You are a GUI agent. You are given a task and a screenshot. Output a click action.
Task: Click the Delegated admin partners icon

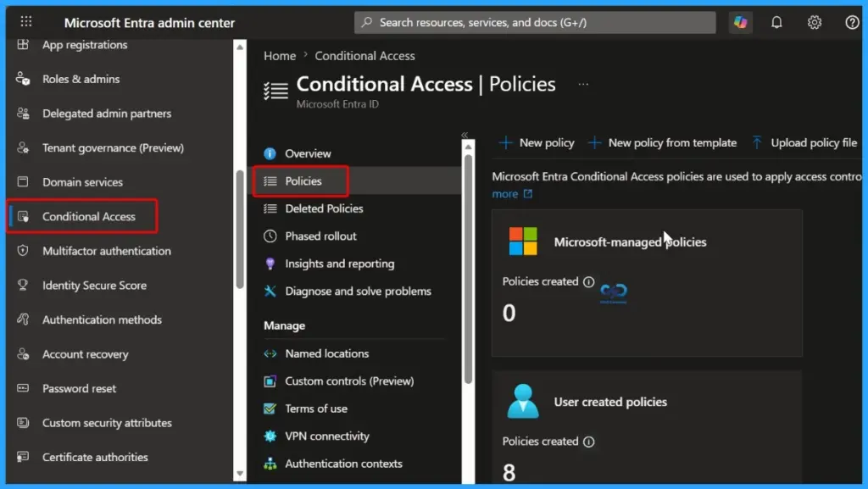[23, 114]
